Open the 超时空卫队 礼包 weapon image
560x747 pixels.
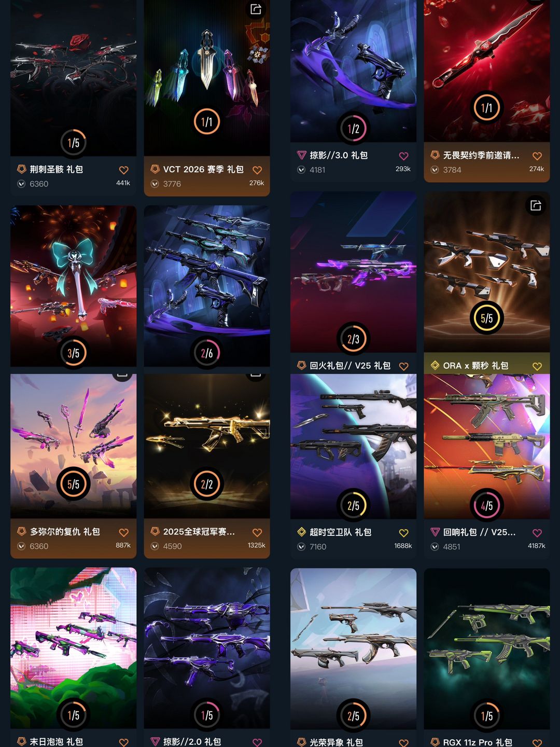(354, 447)
